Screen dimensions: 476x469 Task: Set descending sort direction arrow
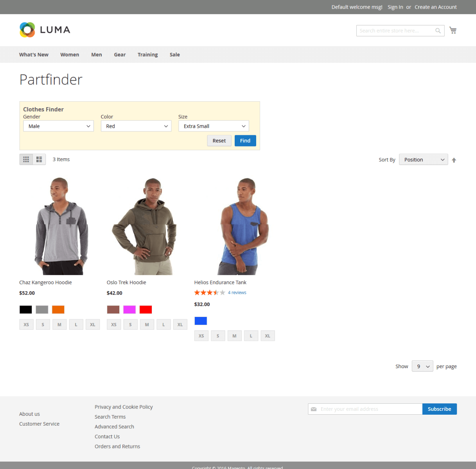click(x=454, y=160)
